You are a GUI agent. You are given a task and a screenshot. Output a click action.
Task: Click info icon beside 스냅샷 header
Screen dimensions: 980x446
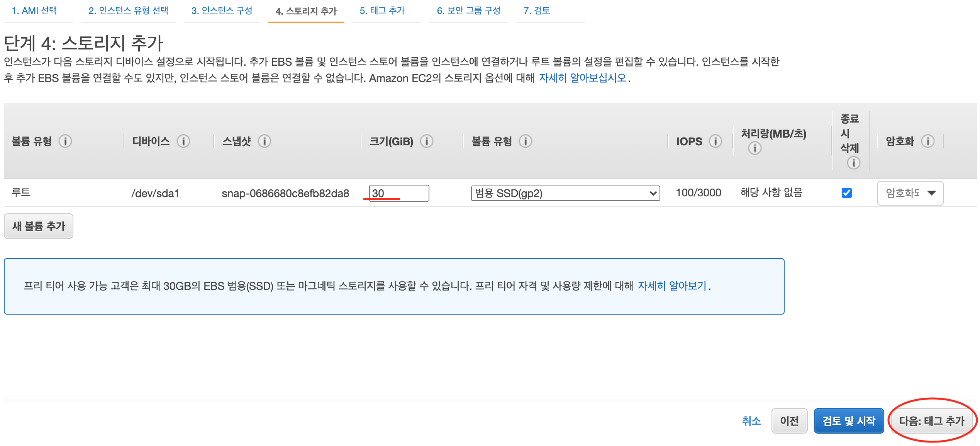coord(264,141)
